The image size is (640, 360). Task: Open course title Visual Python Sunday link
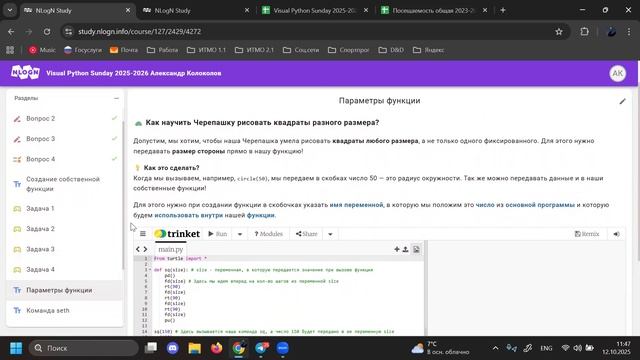133,73
